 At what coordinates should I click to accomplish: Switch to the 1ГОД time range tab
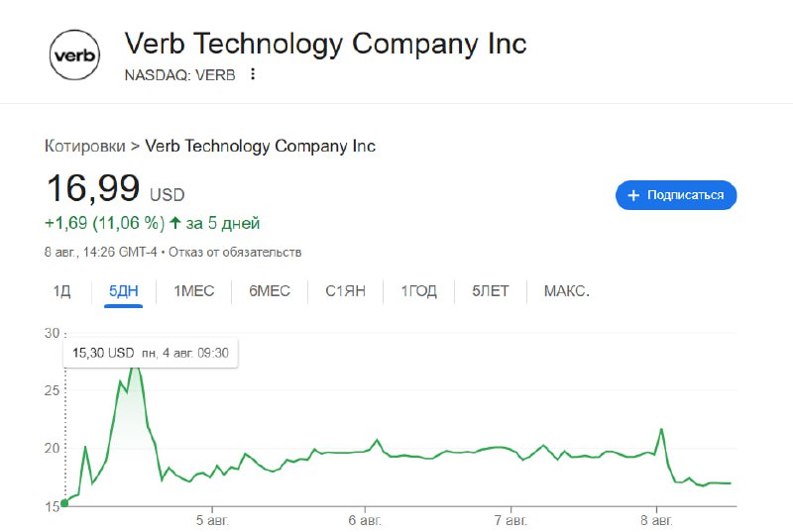418,291
